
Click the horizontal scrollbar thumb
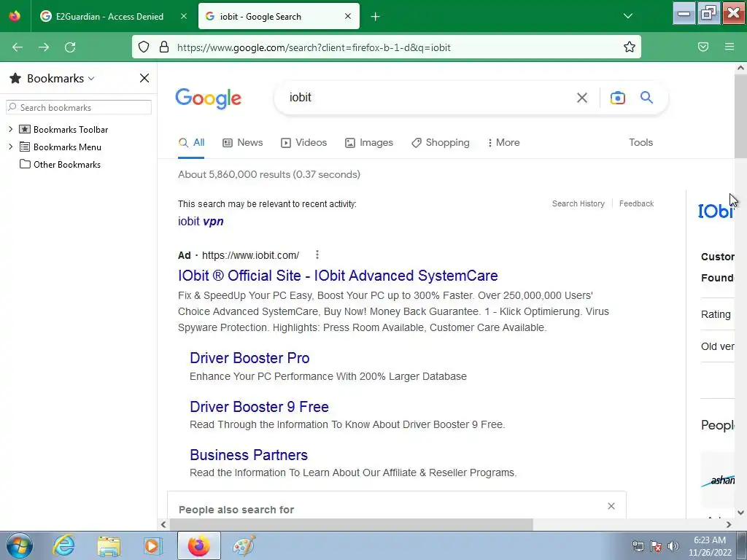pos(351,524)
